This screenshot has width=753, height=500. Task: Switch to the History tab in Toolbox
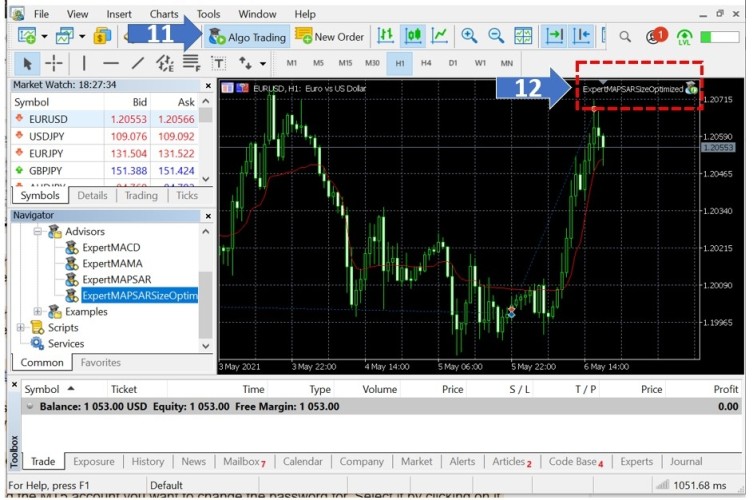coord(147,461)
